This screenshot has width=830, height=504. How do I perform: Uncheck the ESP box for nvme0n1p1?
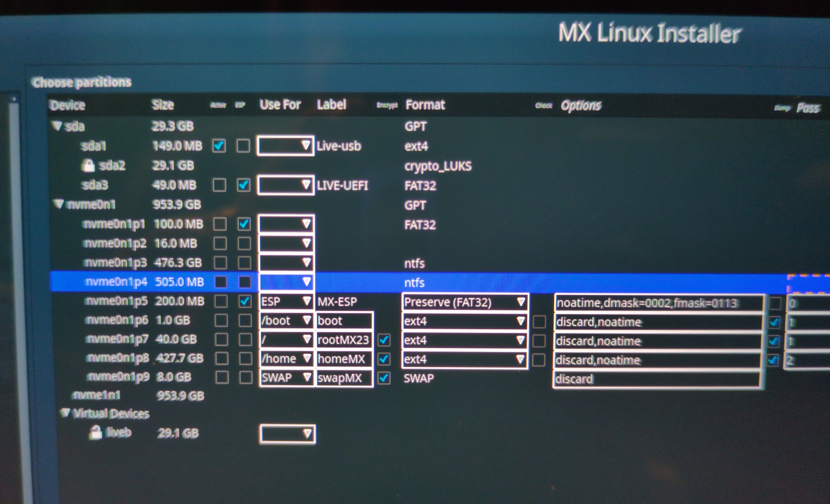point(244,224)
